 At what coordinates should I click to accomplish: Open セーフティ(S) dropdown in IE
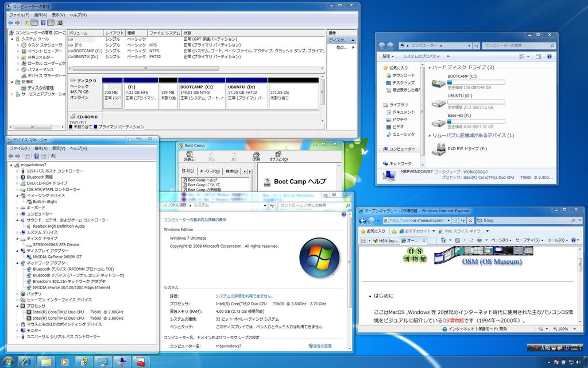pos(529,240)
